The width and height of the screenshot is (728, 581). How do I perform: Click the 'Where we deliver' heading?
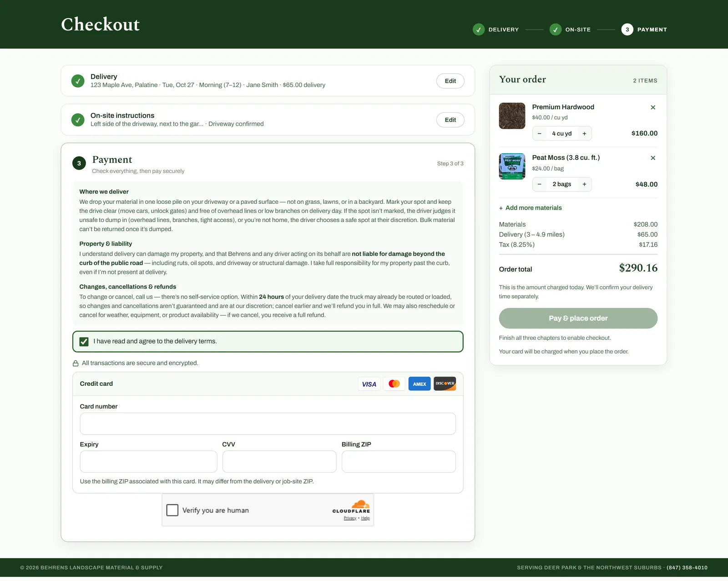tap(104, 192)
